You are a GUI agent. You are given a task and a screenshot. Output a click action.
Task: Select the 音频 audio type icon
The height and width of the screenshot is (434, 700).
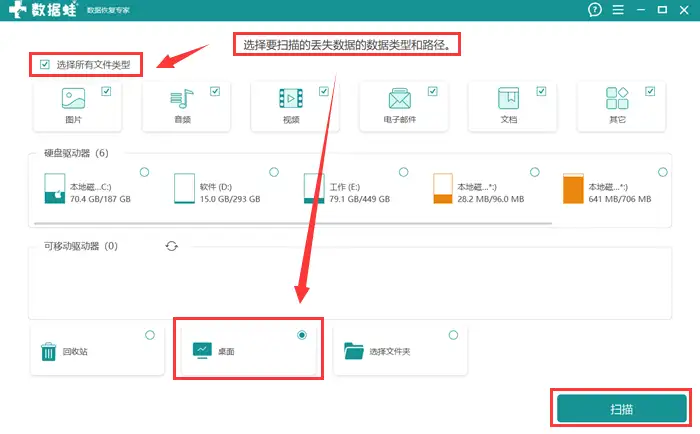click(182, 99)
